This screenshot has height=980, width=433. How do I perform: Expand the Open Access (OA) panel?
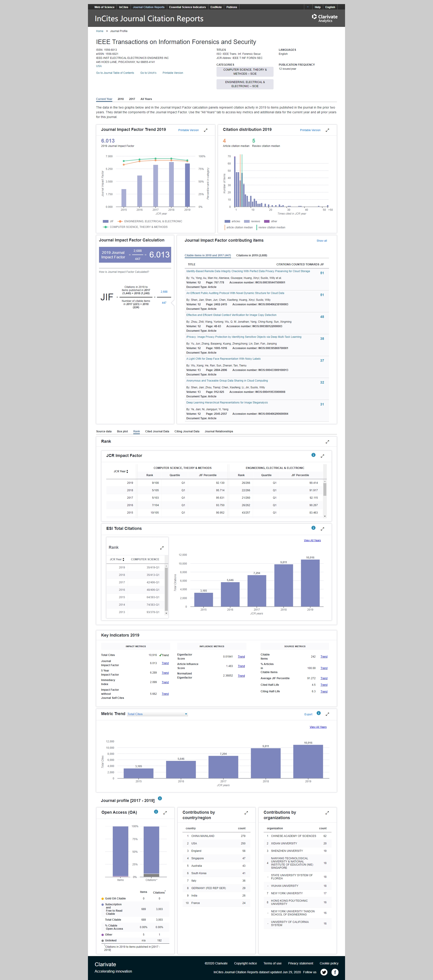(x=165, y=813)
